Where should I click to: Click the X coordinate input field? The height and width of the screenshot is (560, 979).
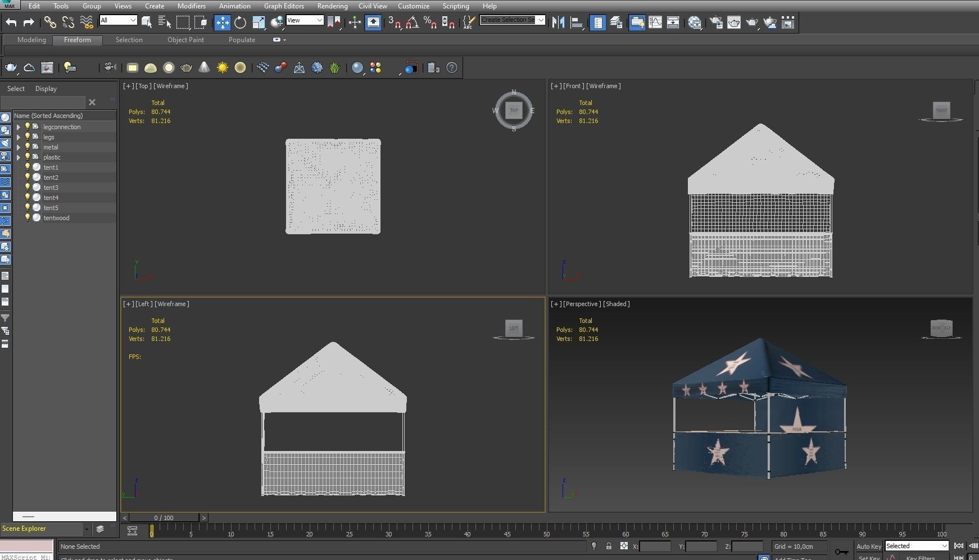[655, 546]
